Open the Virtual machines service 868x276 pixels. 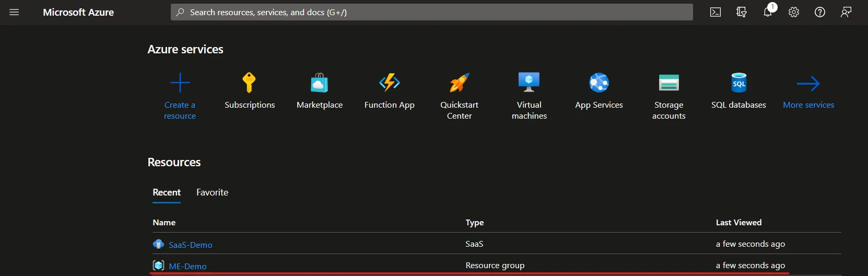pyautogui.click(x=529, y=83)
